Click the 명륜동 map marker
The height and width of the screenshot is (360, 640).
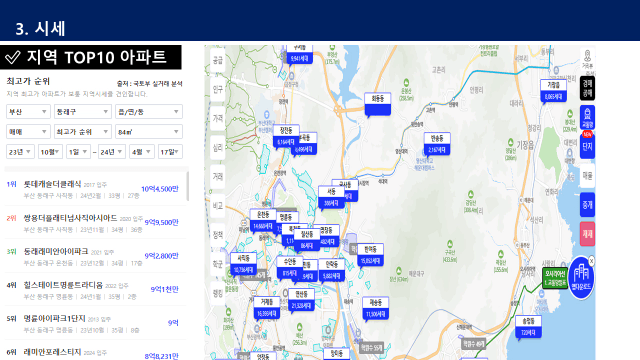tap(287, 217)
